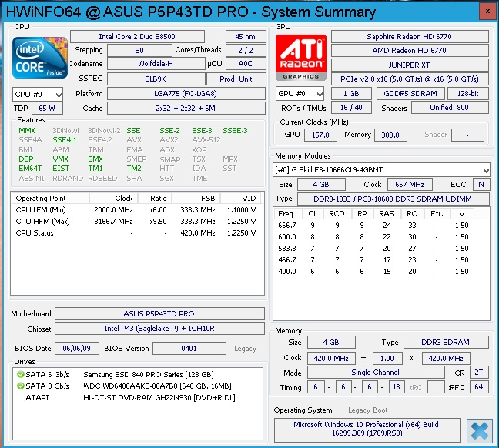The width and height of the screenshot is (499, 448).
Task: Click the GDDR5 SDRAM field
Action: [410, 94]
